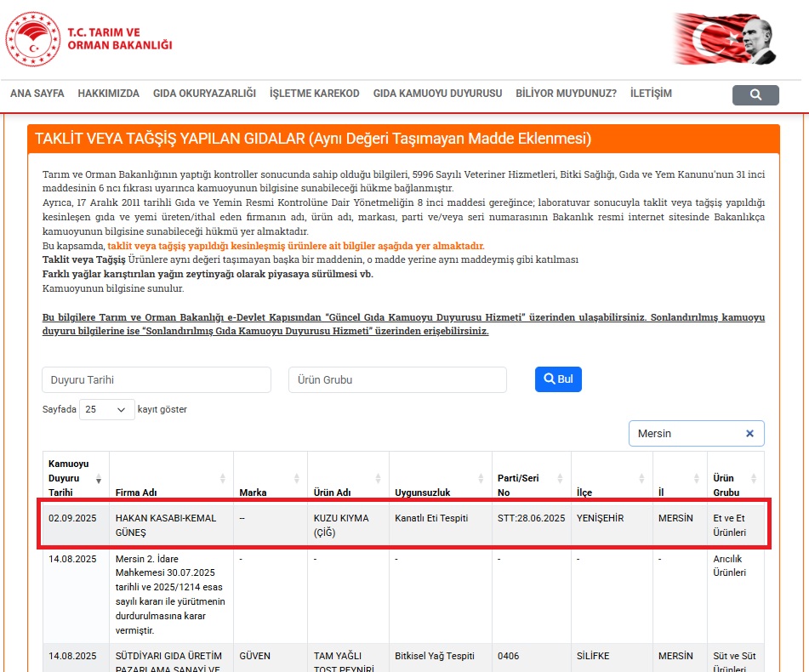Viewport: 809px width, 672px height.
Task: Focus the Duyuru Tarihi input field
Action: click(157, 380)
